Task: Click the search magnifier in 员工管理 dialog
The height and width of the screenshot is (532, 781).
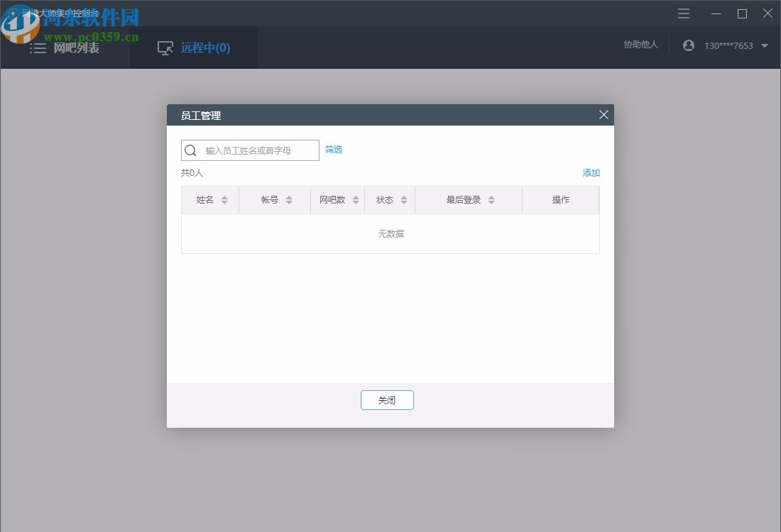Action: click(x=190, y=150)
